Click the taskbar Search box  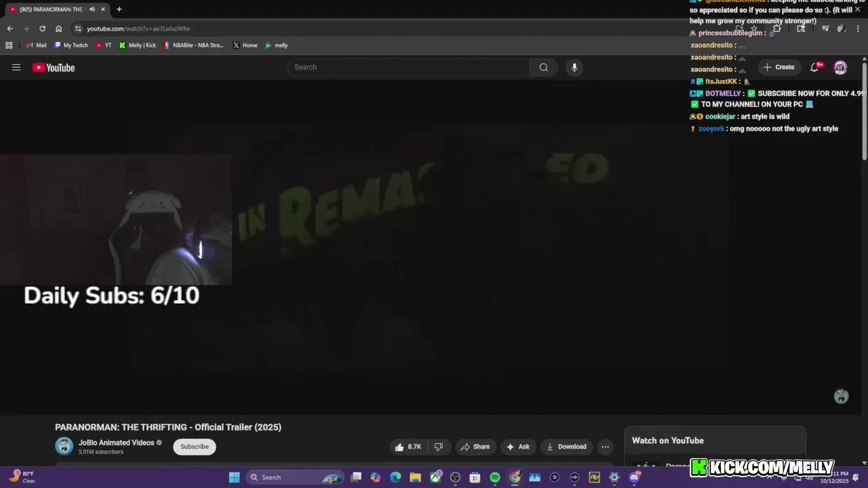[x=296, y=477]
